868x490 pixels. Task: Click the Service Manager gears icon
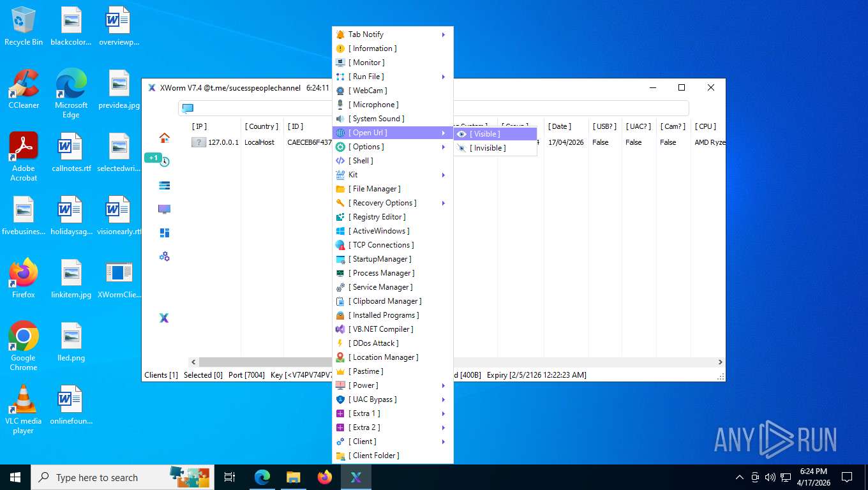pyautogui.click(x=340, y=287)
